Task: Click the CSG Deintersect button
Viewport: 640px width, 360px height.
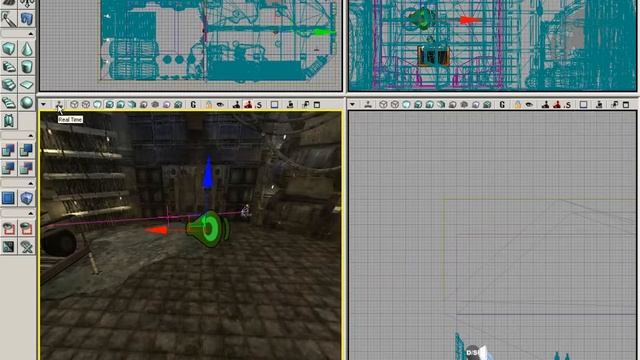Action: [27, 168]
